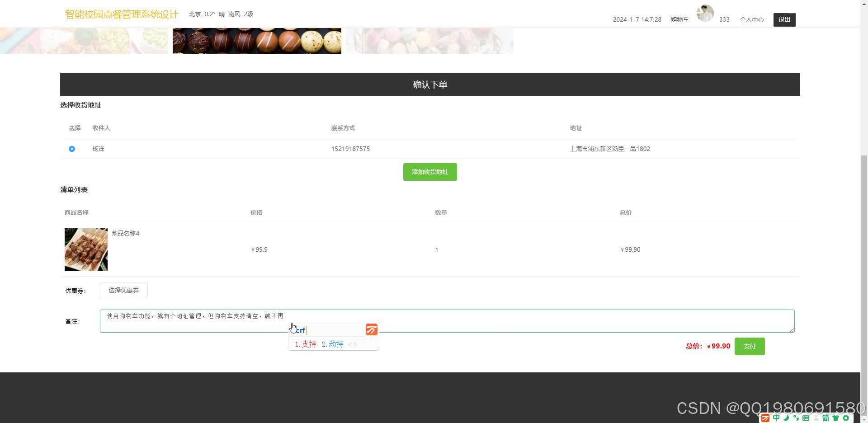
Task: Click the punctuation mode icon in IME toolbar
Action: [x=797, y=418]
